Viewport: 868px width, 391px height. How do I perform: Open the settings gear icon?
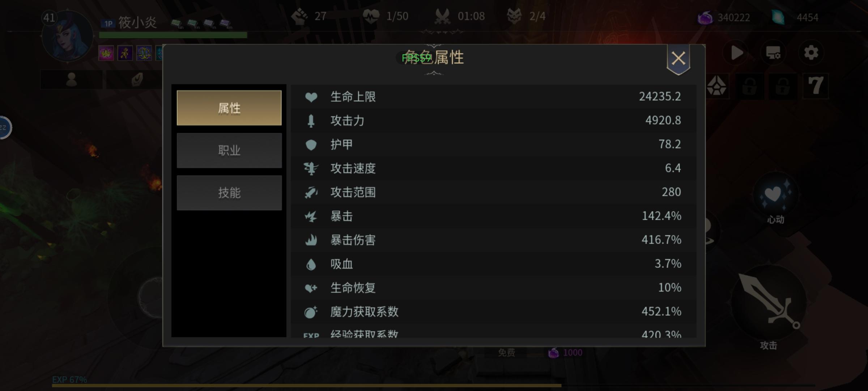[x=811, y=53]
